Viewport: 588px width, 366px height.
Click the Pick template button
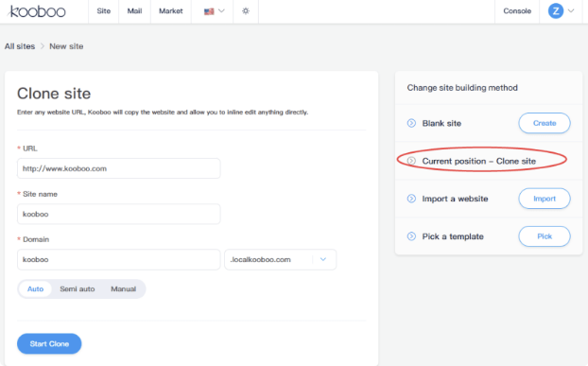pos(545,236)
